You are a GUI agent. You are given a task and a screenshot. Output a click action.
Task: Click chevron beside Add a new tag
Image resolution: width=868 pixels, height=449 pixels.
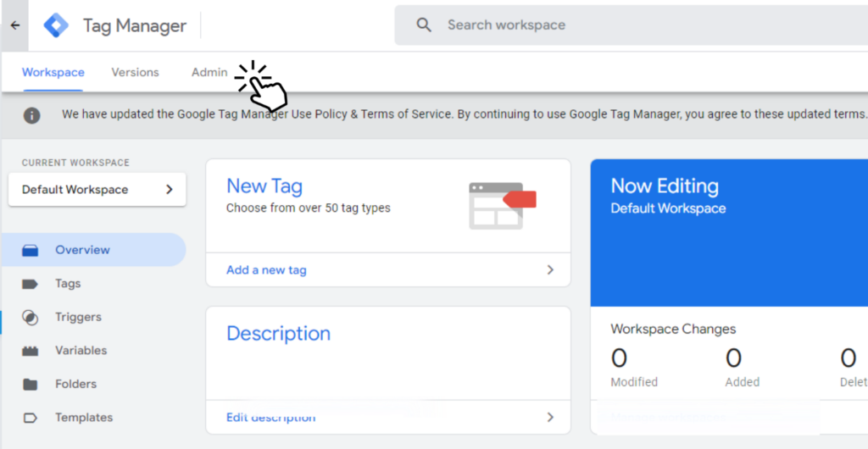tap(550, 270)
